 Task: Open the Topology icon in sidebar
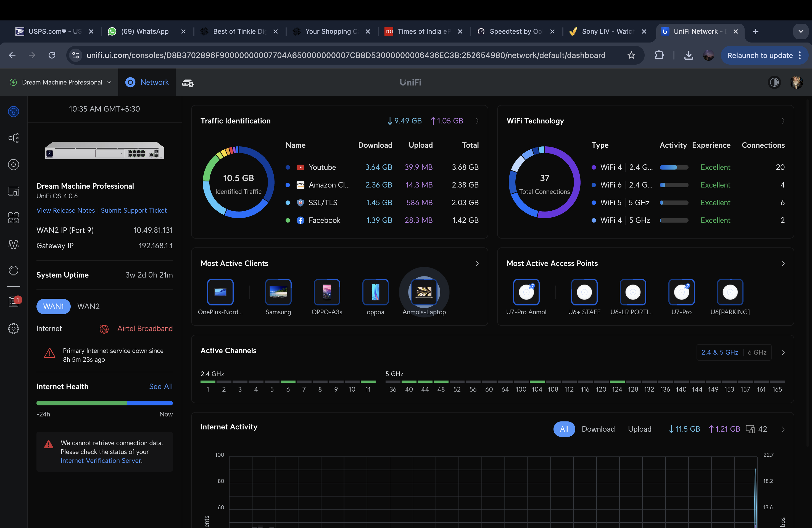(x=13, y=138)
